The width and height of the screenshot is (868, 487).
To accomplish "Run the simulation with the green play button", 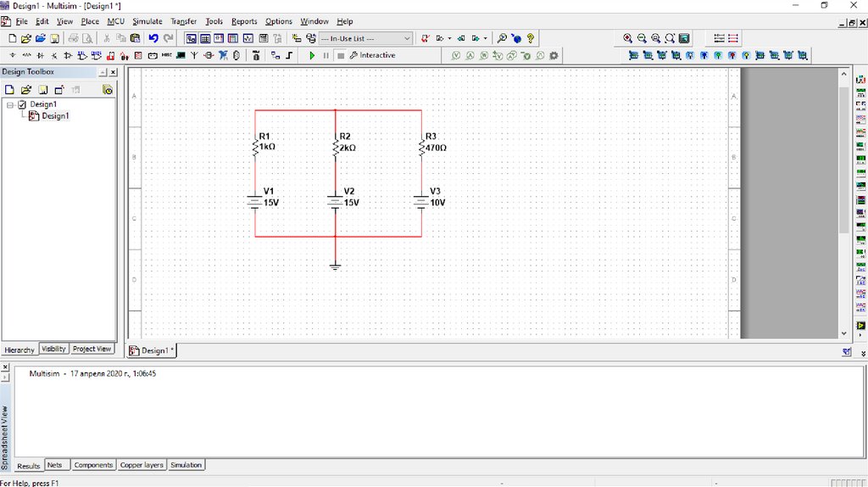I will (x=312, y=56).
